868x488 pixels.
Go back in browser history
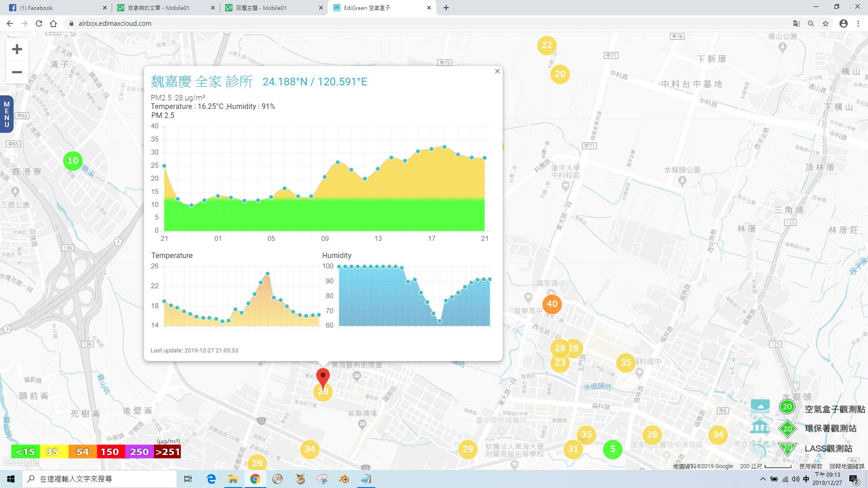click(x=9, y=23)
